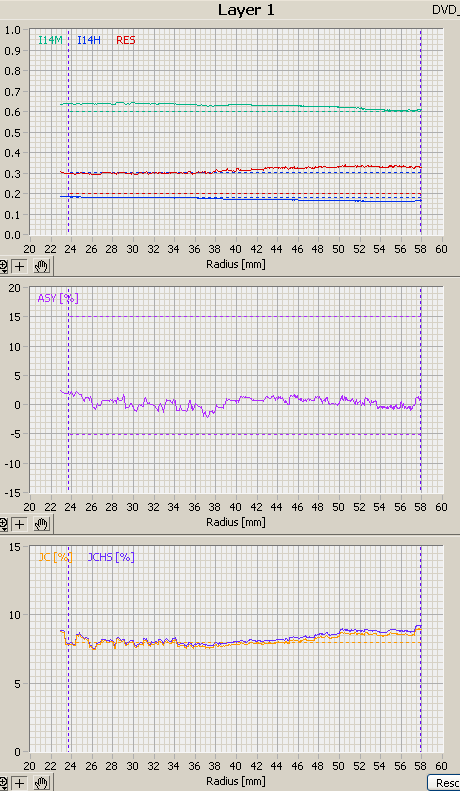Screen dimensions: 460x791
Task: Select the crosshair cursor tool under the ASY chart
Action: (x=20, y=524)
